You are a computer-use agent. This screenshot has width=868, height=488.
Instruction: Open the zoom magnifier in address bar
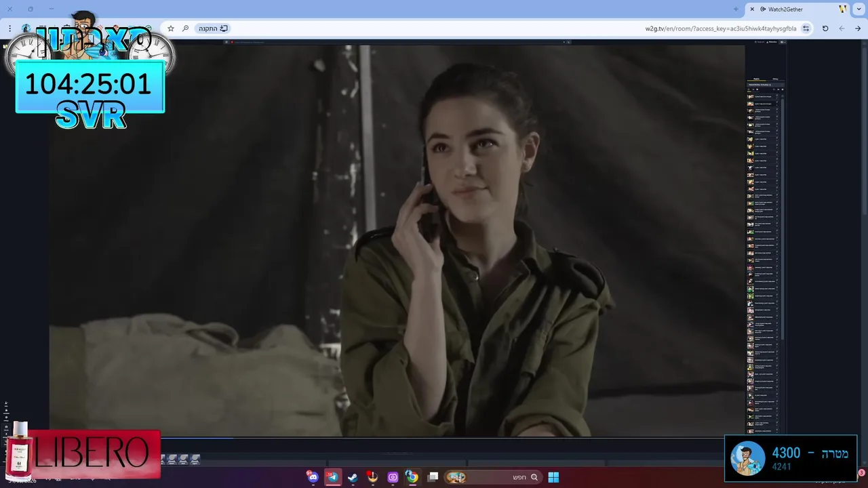[x=185, y=28]
